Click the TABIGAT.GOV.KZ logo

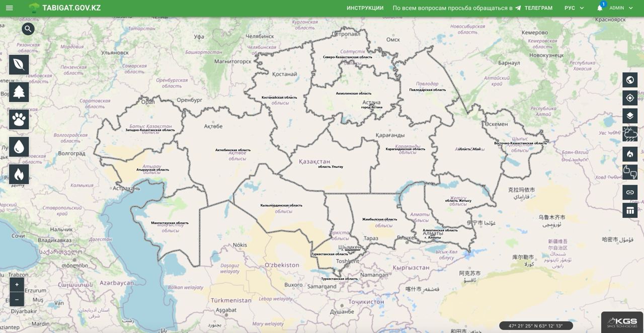(x=64, y=8)
